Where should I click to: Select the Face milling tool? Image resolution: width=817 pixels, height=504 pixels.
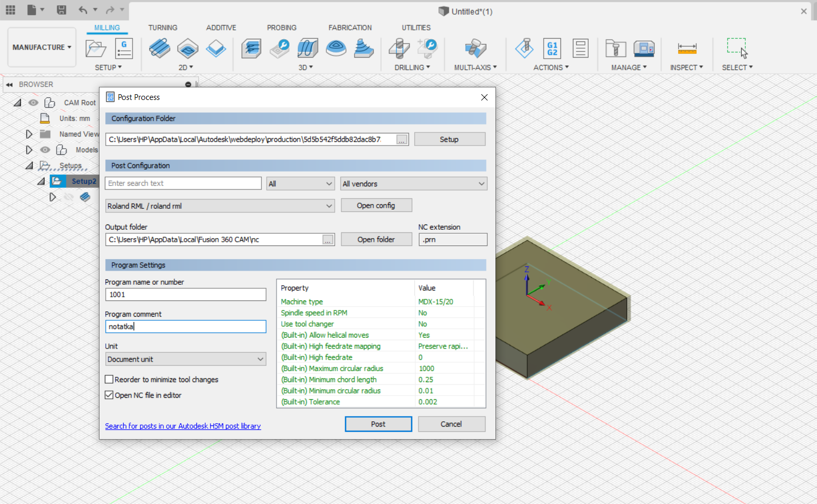(216, 49)
